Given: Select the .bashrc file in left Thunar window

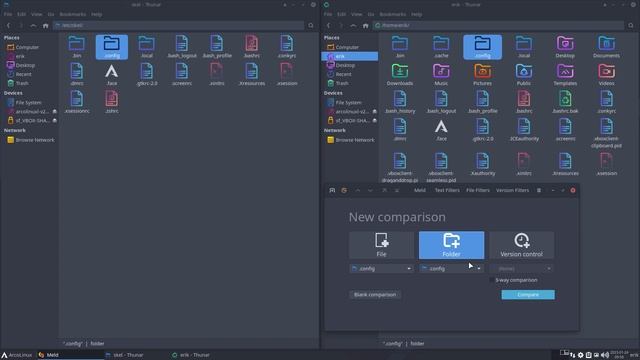Looking at the screenshot, I should 251,47.
